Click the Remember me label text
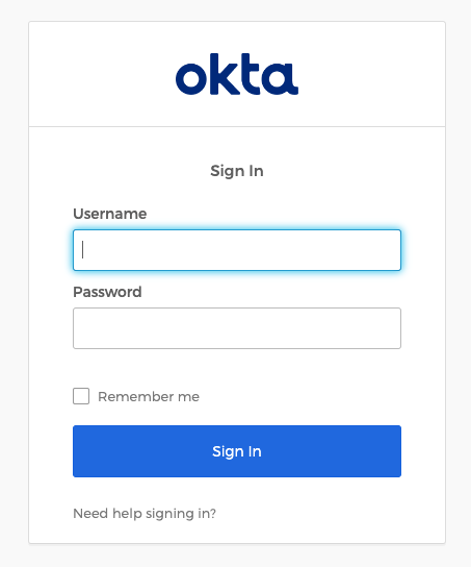Screen dimensions: 472x568 click(x=149, y=397)
